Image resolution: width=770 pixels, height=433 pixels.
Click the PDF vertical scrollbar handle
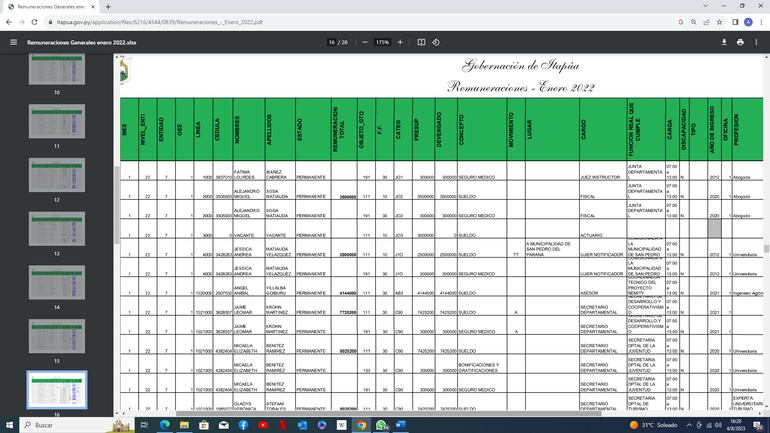click(x=766, y=249)
